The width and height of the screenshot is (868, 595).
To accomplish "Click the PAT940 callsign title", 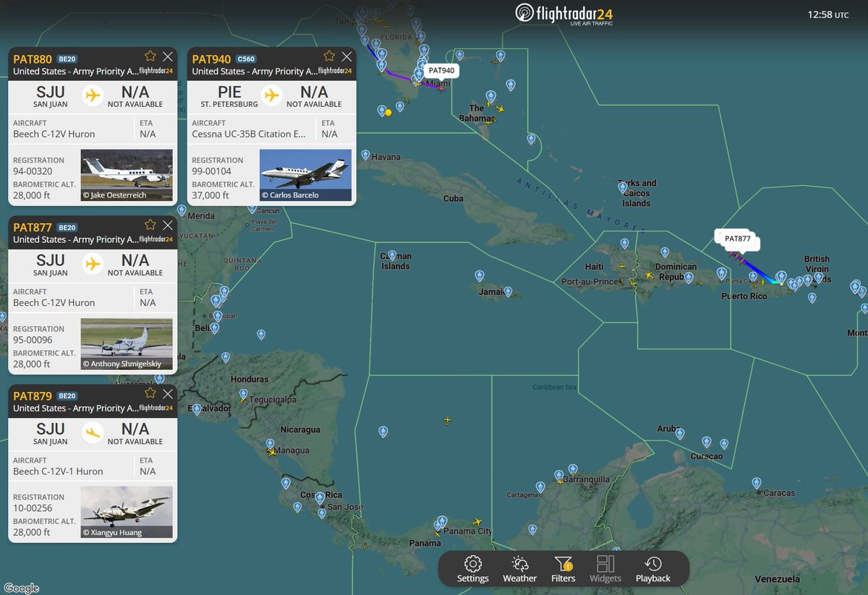I will 212,59.
